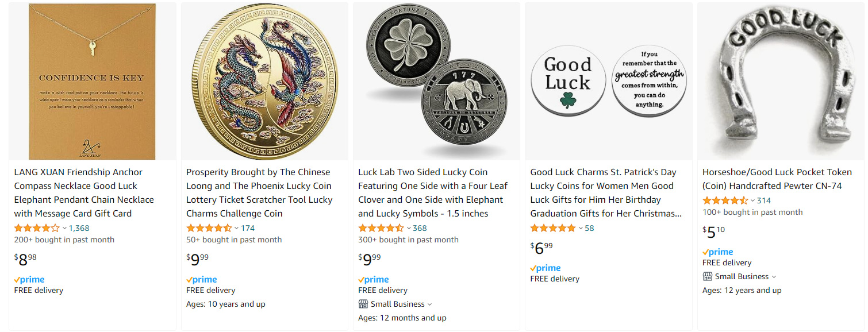868x332 pixels.
Task: Click the dragon and phoenix coin thumbnail
Action: [264, 81]
